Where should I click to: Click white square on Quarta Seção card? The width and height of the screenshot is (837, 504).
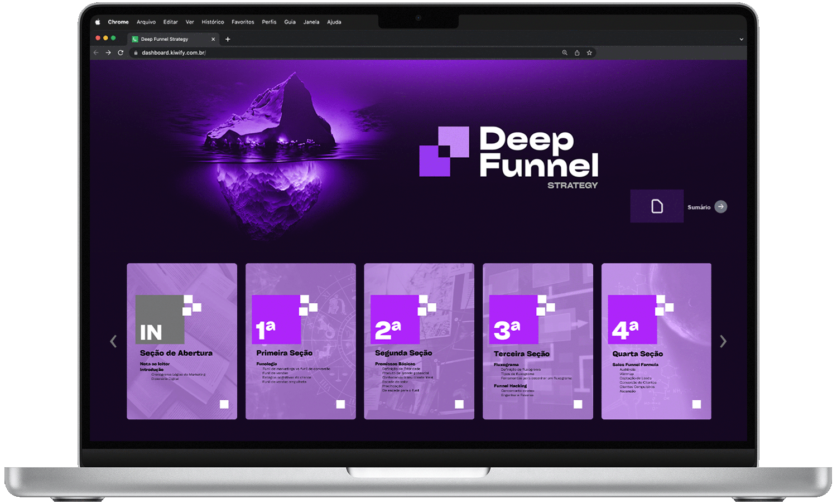pyautogui.click(x=697, y=404)
